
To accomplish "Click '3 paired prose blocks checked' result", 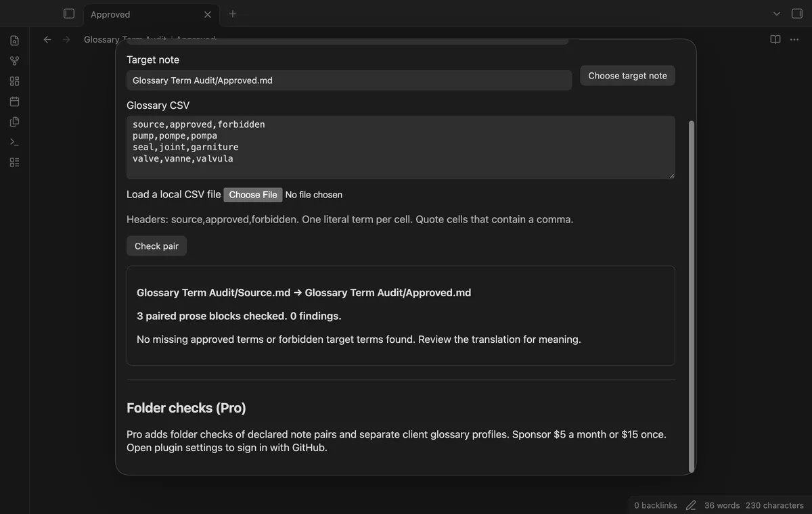I will [x=239, y=316].
